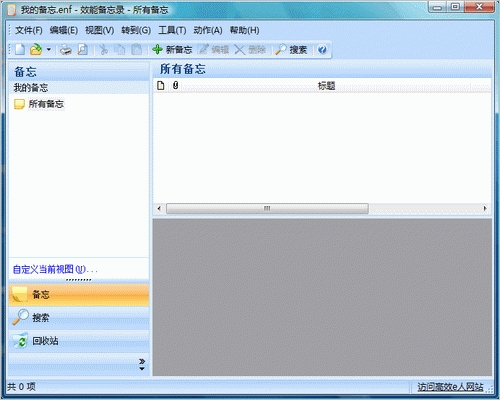Switch to the 搜索 navigation pane
This screenshot has width=500, height=400.
[79, 318]
